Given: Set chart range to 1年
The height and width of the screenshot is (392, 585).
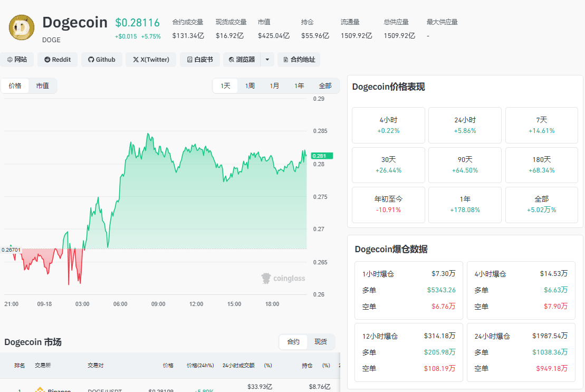Looking at the screenshot, I should point(299,86).
